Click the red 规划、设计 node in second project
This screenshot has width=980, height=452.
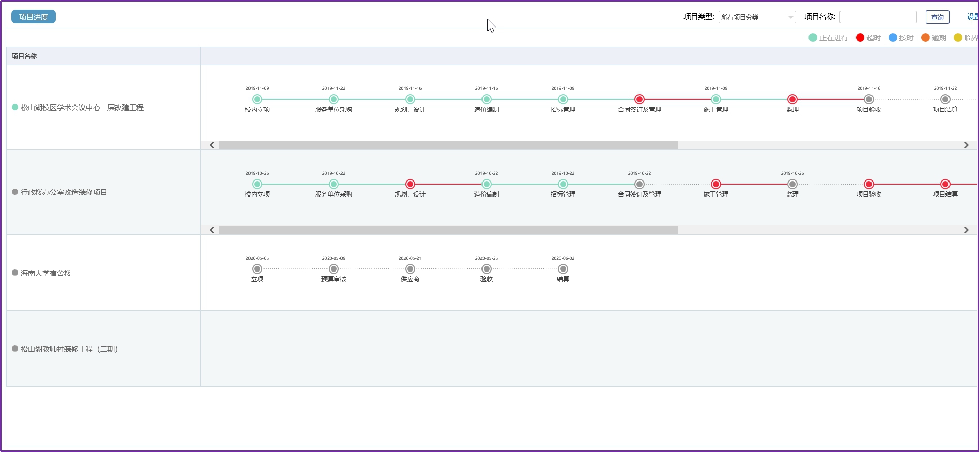pyautogui.click(x=410, y=184)
